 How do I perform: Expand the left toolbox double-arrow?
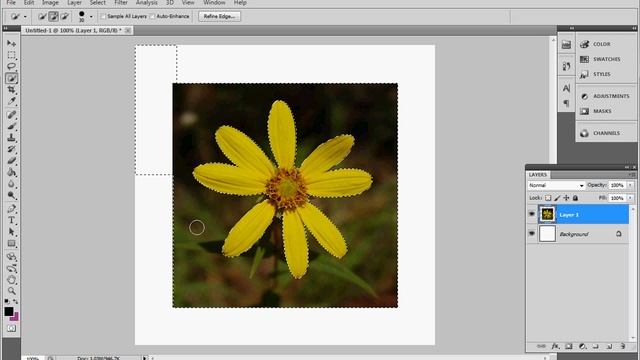(6, 28)
